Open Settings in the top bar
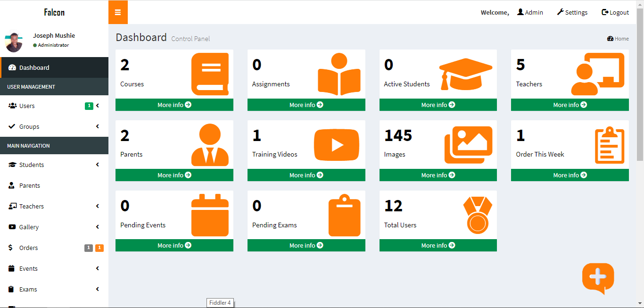 572,13
